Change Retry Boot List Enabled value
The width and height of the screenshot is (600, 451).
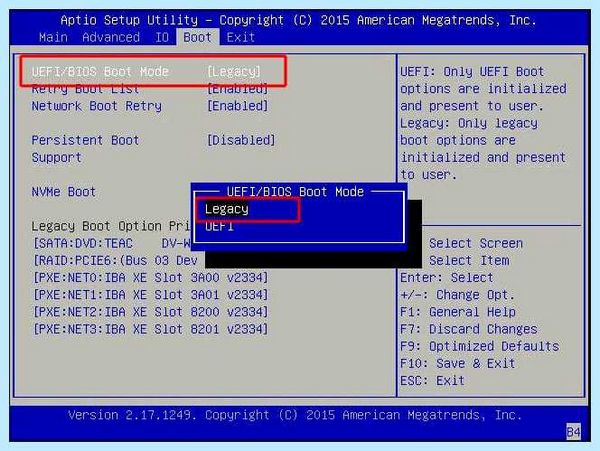tap(238, 89)
